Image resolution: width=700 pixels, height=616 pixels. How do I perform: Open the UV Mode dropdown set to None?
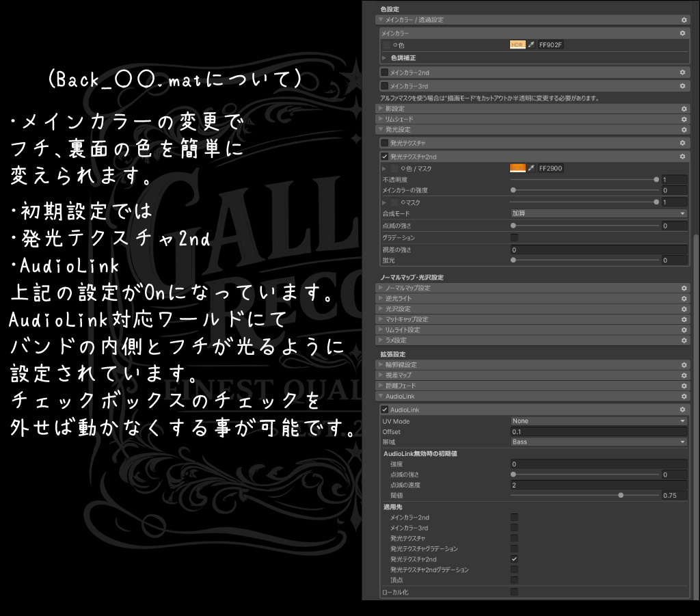[x=599, y=420]
